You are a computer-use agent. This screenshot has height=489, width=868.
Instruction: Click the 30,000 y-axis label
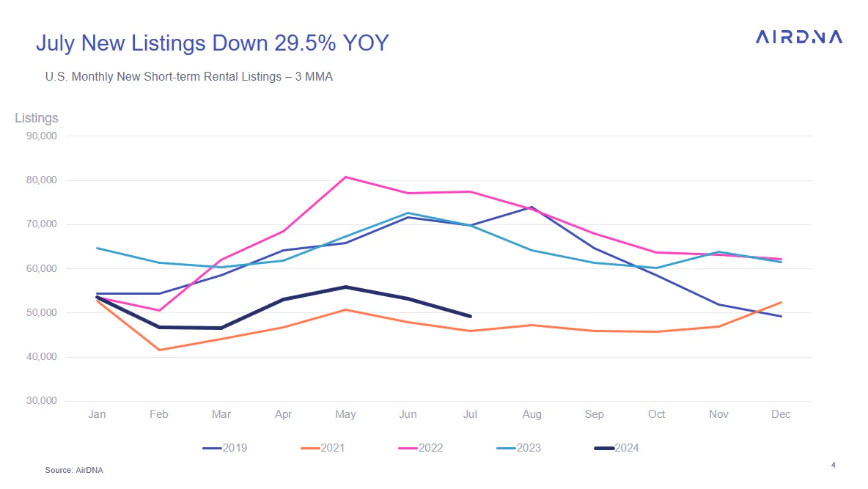[42, 401]
